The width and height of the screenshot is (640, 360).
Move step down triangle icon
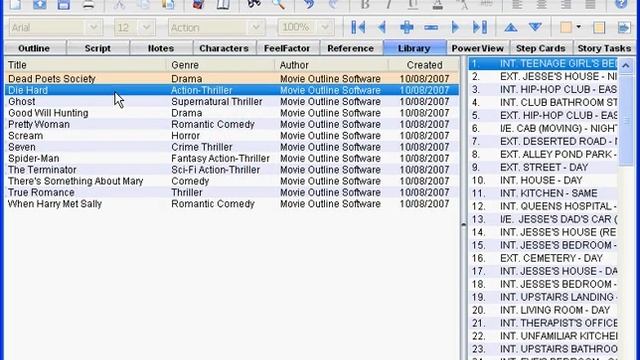pyautogui.click(x=535, y=27)
